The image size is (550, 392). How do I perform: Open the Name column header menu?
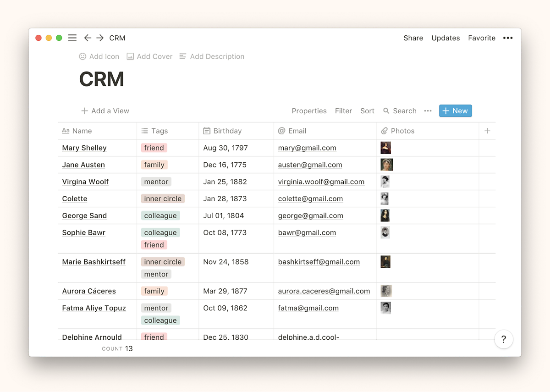point(97,131)
